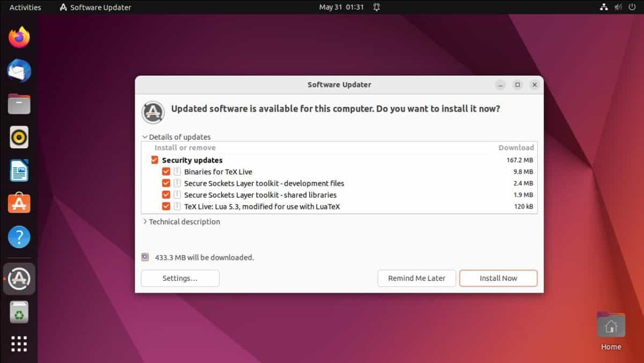Open Firefox from the dock
Screen dimensions: 644x363
(19, 38)
